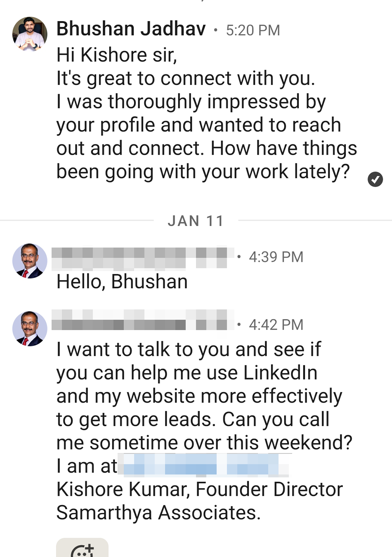Click the 4:42 PM timestamp

[x=276, y=325]
